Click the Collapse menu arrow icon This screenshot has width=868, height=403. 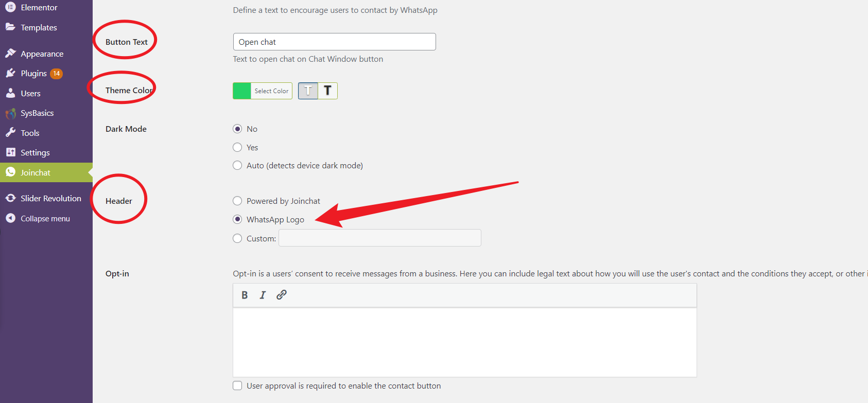[x=10, y=218]
